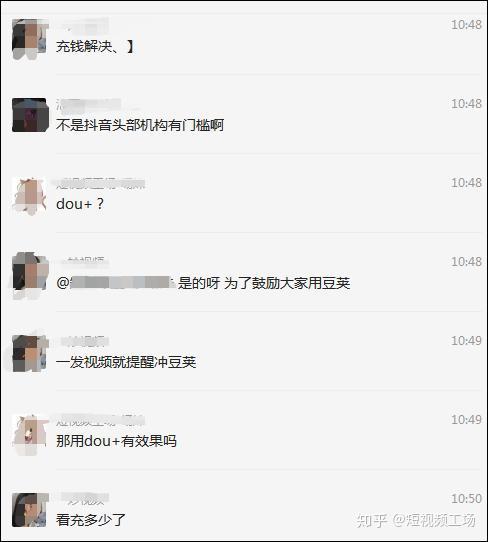488x542 pixels.
Task: Open avatar next to 不是抖音头部机构有门槛啊
Action: 30,115
